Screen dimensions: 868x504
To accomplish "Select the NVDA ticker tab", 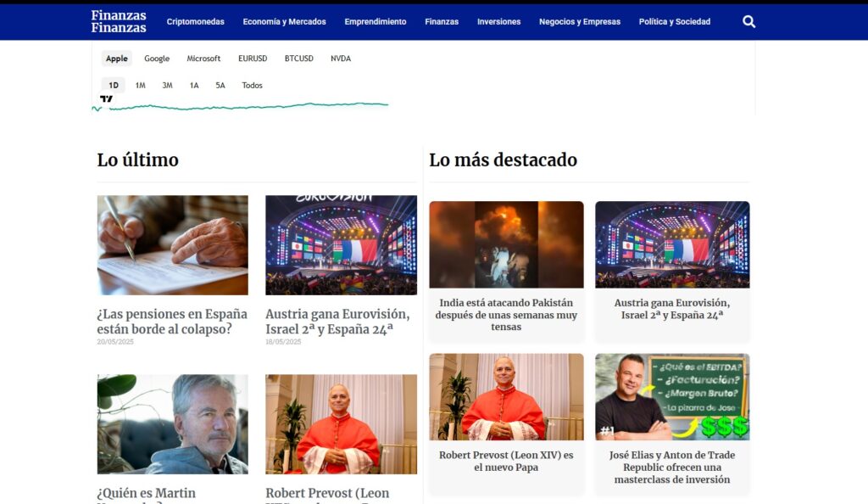I will pyautogui.click(x=342, y=58).
